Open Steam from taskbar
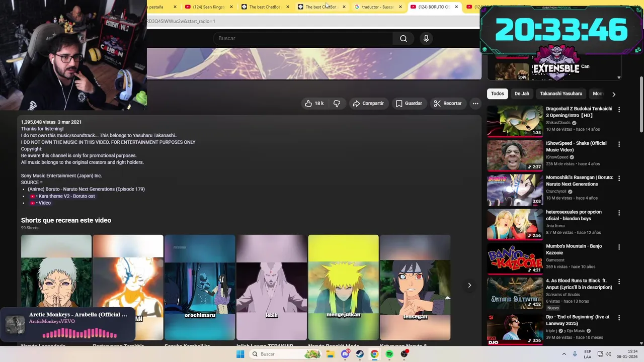 [360, 354]
